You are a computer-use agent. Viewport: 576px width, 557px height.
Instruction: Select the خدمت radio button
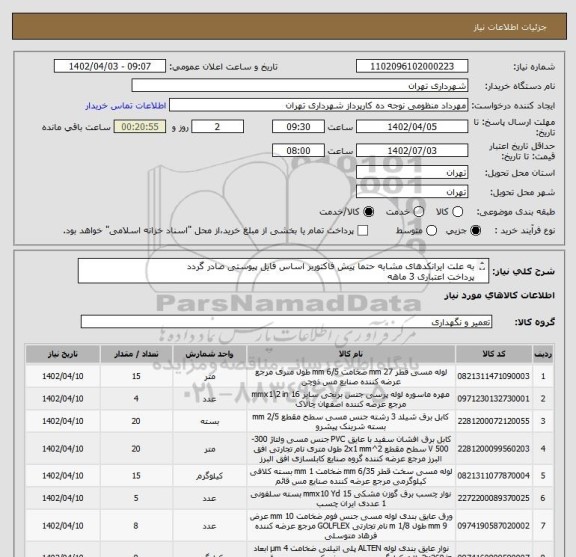coord(418,212)
